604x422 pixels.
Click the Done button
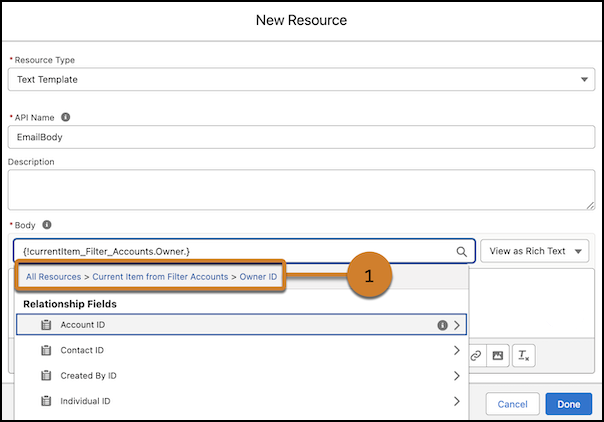(x=569, y=404)
